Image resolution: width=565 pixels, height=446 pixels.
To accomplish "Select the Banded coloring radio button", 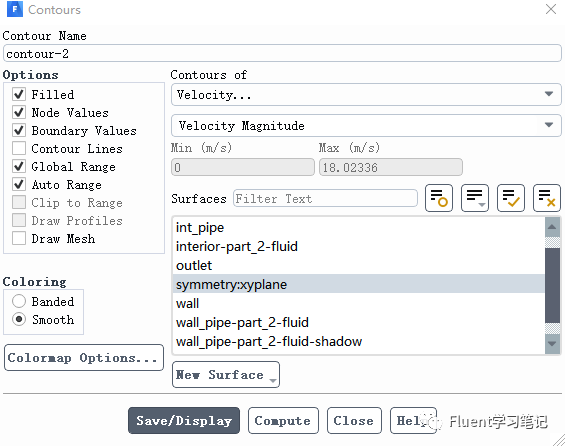I will point(19,301).
